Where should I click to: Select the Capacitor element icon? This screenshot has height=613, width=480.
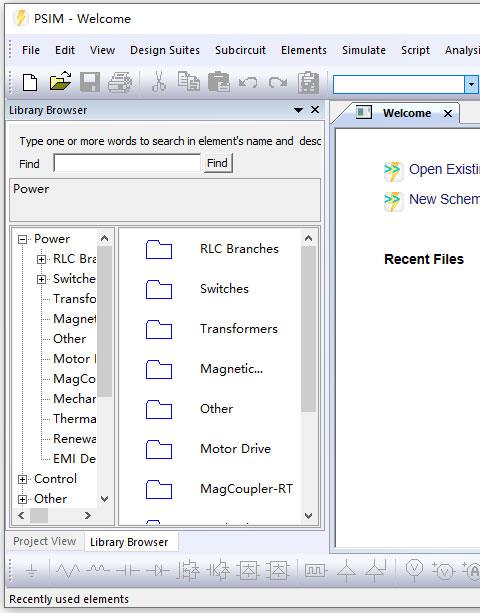click(128, 571)
